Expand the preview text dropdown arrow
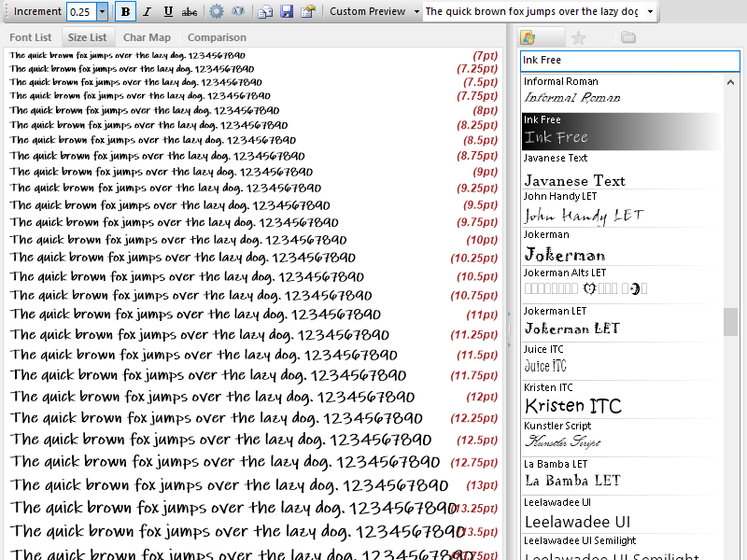Screen dimensions: 747x560 click(650, 11)
